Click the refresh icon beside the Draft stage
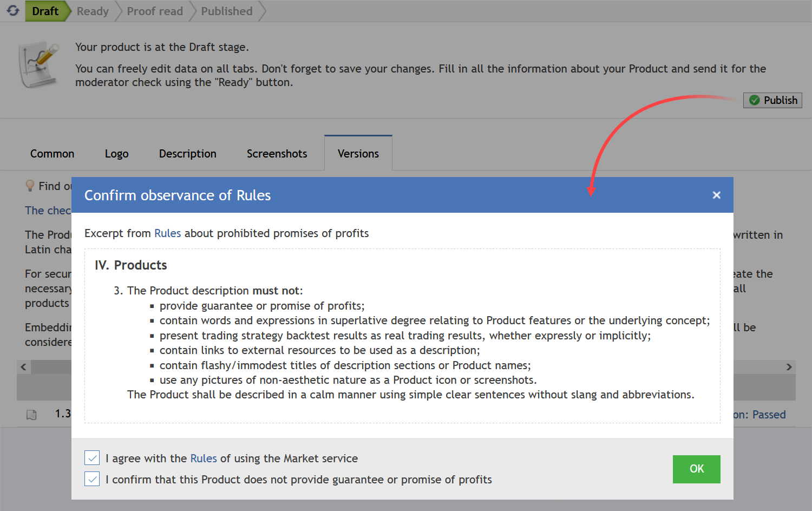The height and width of the screenshot is (511, 812). pyautogui.click(x=13, y=10)
